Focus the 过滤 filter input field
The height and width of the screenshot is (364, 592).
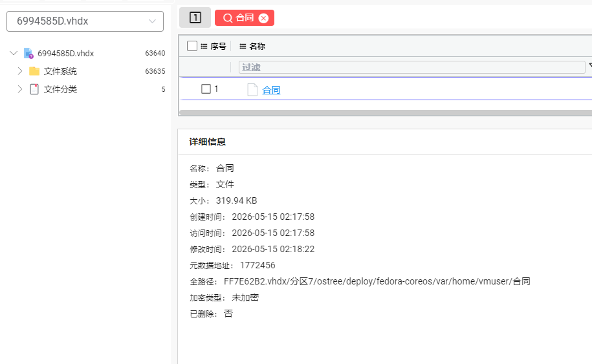point(412,67)
